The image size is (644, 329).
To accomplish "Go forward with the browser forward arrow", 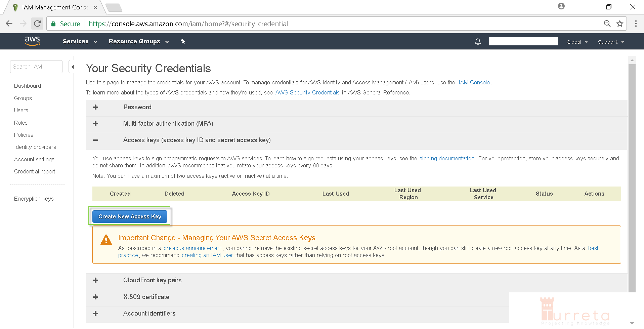I will (x=23, y=24).
